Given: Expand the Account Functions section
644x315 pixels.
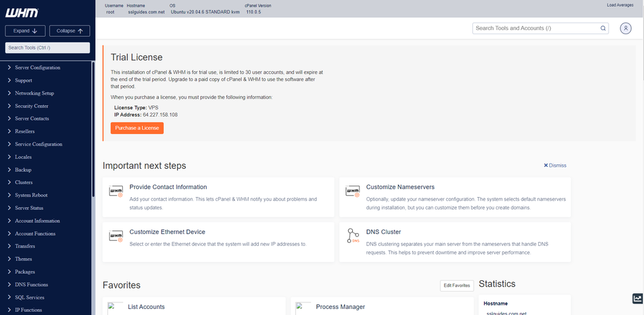Looking at the screenshot, I should pos(35,233).
